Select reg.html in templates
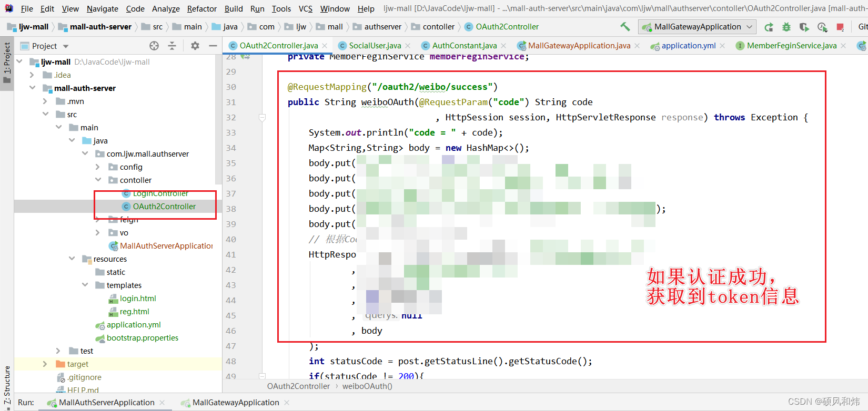 134,311
